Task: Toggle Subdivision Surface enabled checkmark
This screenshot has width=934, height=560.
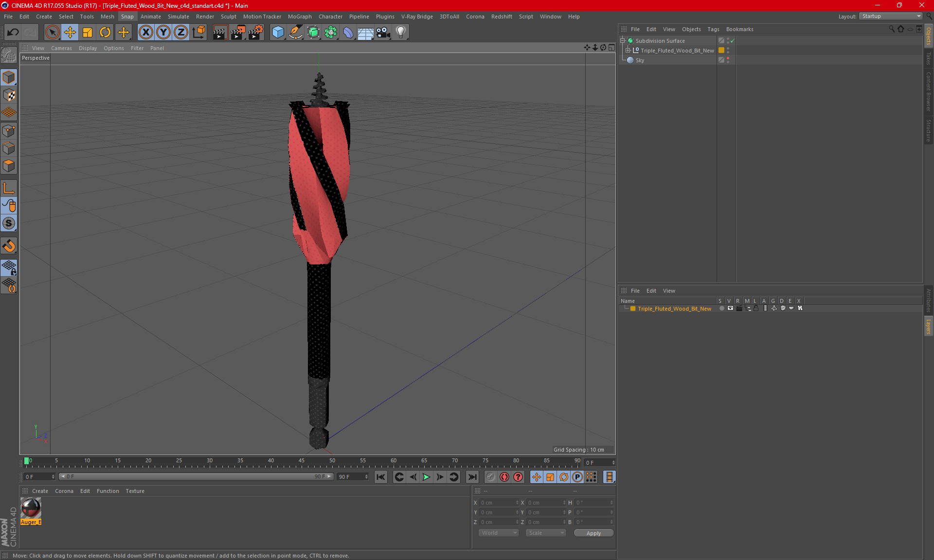Action: click(732, 41)
